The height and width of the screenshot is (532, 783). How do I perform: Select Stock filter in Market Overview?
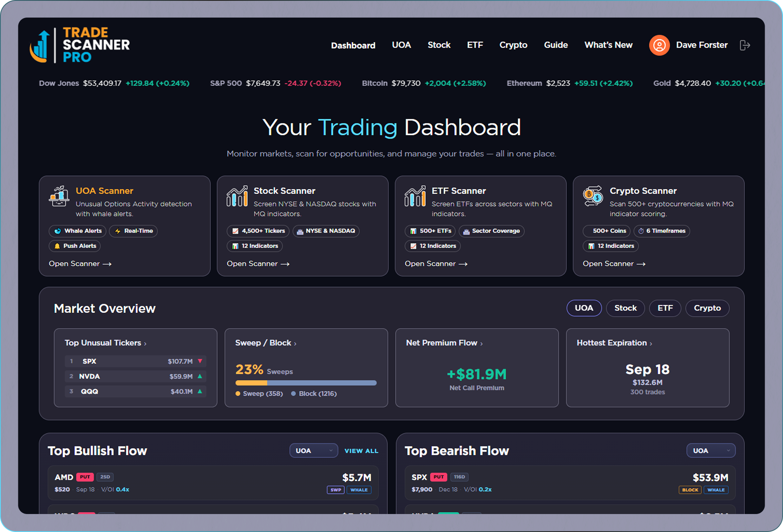pyautogui.click(x=625, y=308)
